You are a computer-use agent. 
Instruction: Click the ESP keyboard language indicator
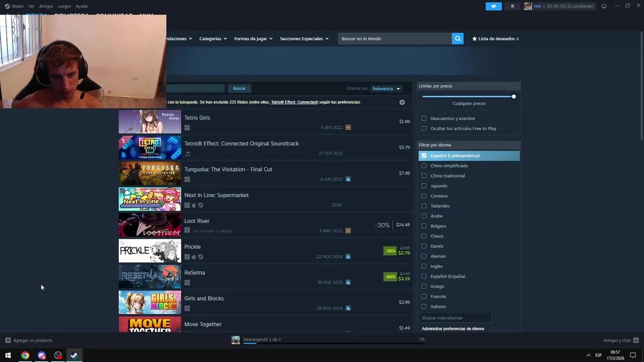598,355
